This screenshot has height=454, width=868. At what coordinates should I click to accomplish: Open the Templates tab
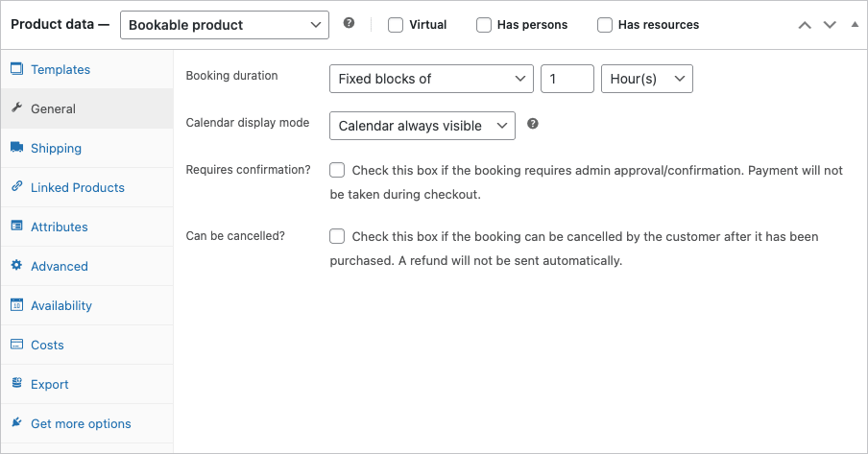[x=87, y=69]
